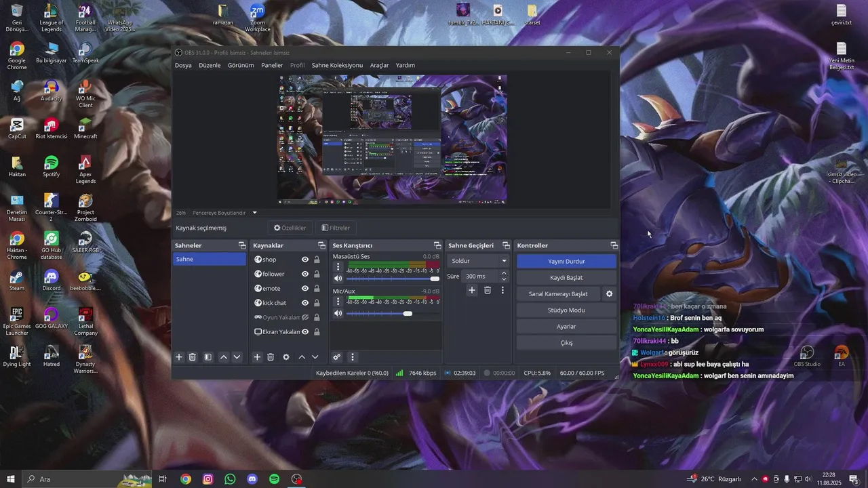Image resolution: width=868 pixels, height=488 pixels.
Task: Pop out the Sahne Geçişleri dock panel
Action: [x=506, y=245]
